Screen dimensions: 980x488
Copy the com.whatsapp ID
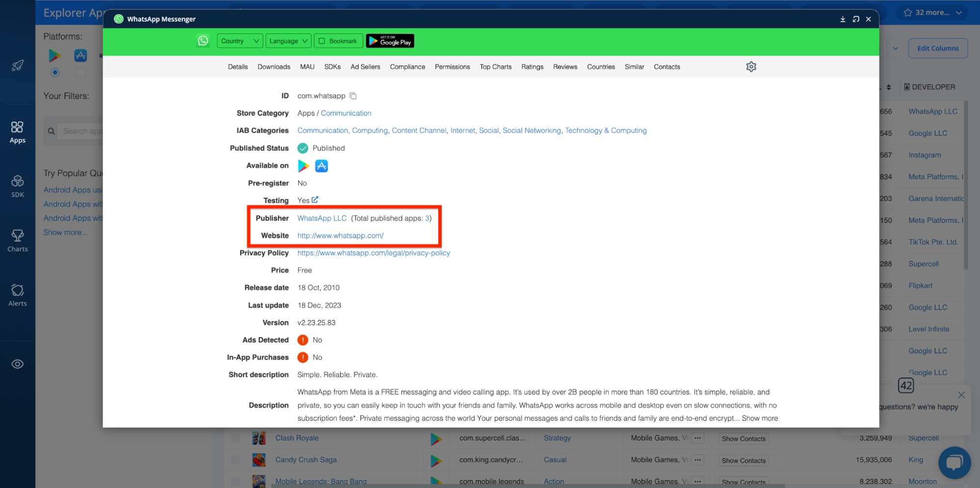tap(353, 96)
